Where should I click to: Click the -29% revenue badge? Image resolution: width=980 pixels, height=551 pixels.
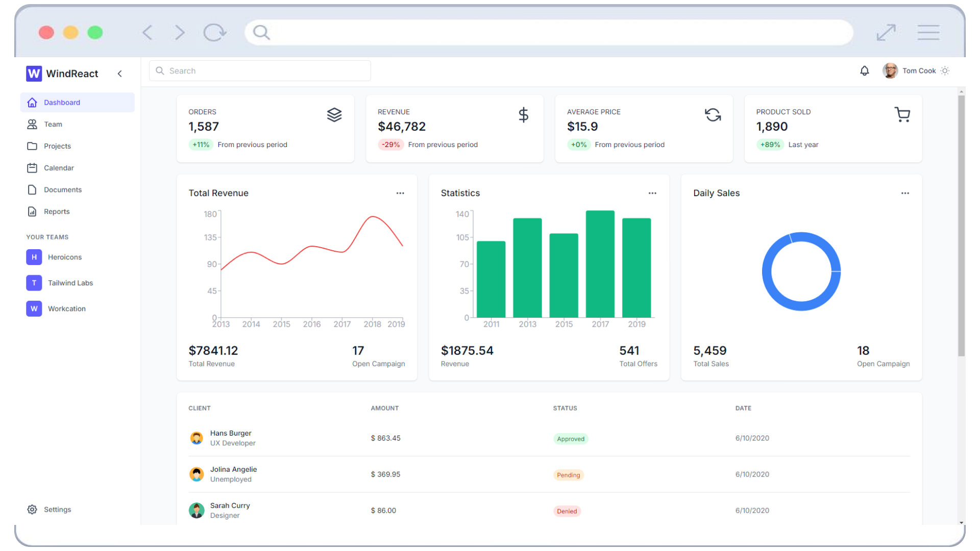click(x=390, y=145)
